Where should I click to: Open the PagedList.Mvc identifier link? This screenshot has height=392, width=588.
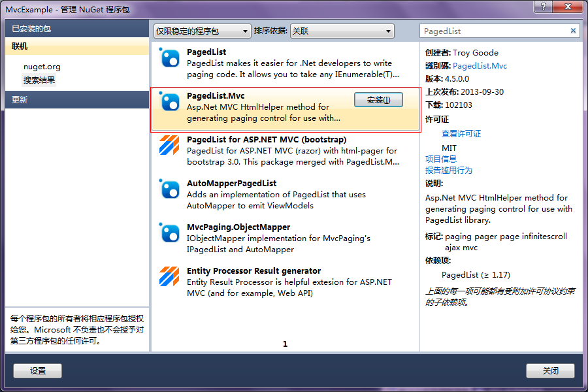(x=480, y=66)
